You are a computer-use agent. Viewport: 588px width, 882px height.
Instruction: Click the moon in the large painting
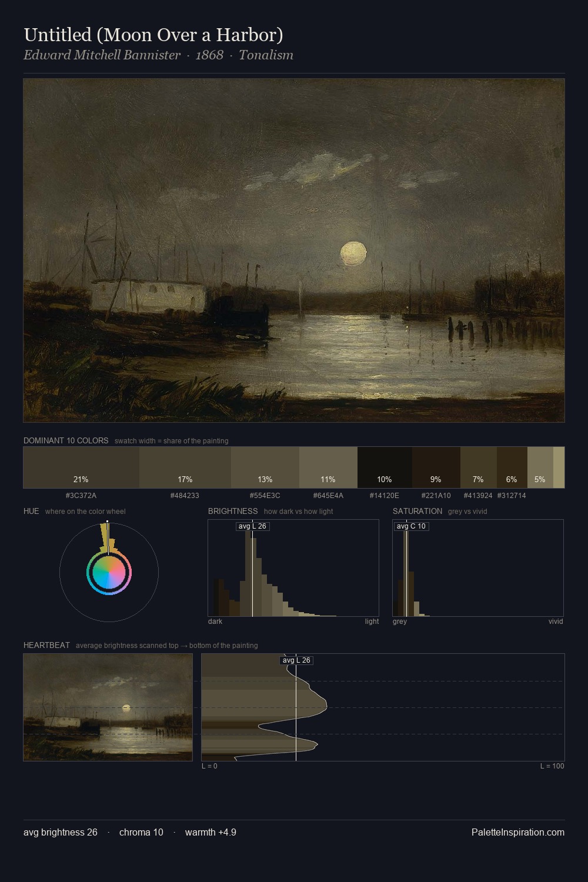tap(353, 253)
